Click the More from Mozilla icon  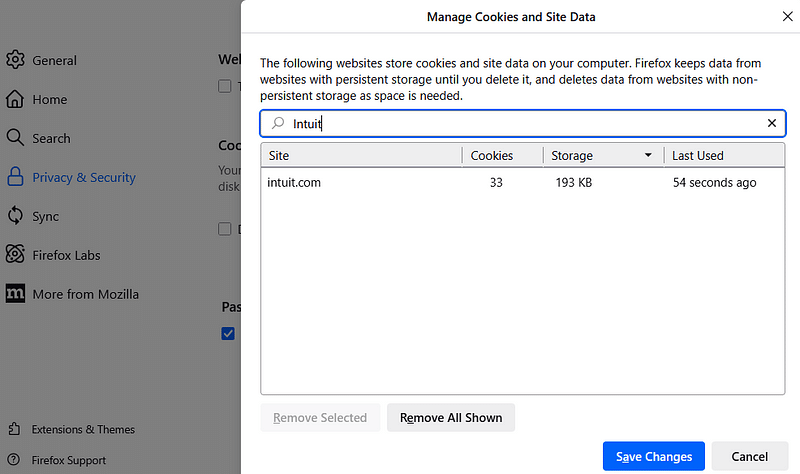tap(15, 293)
